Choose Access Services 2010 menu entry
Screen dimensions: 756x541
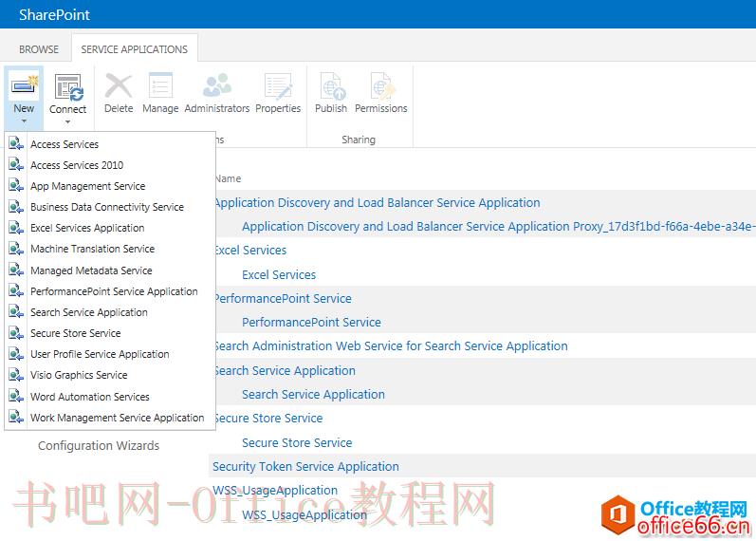(x=77, y=165)
